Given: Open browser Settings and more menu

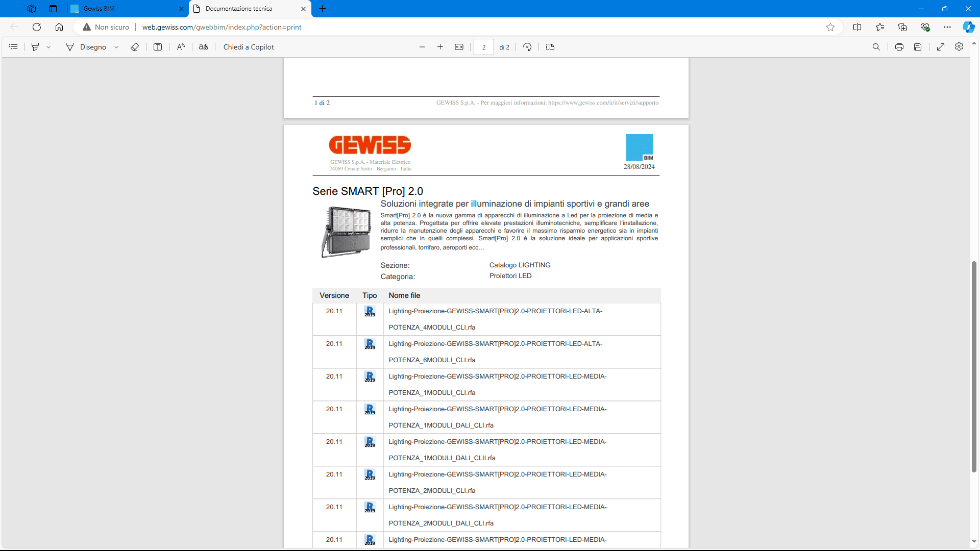Looking at the screenshot, I should pyautogui.click(x=947, y=27).
